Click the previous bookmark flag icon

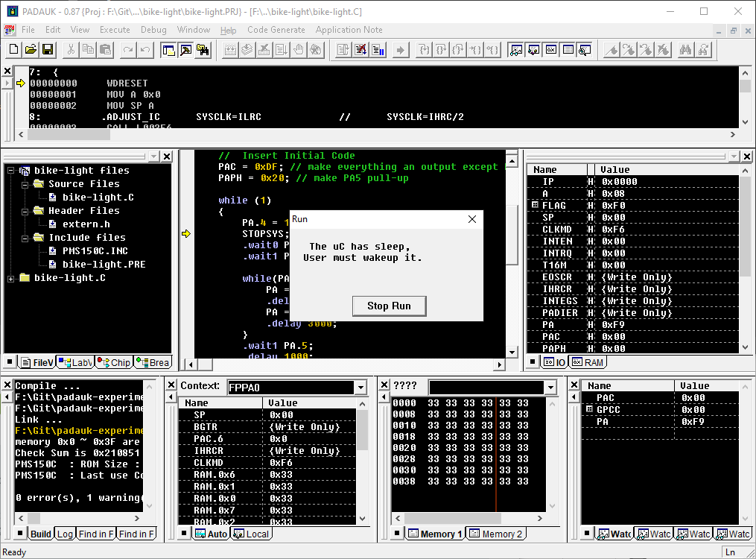[x=646, y=50]
